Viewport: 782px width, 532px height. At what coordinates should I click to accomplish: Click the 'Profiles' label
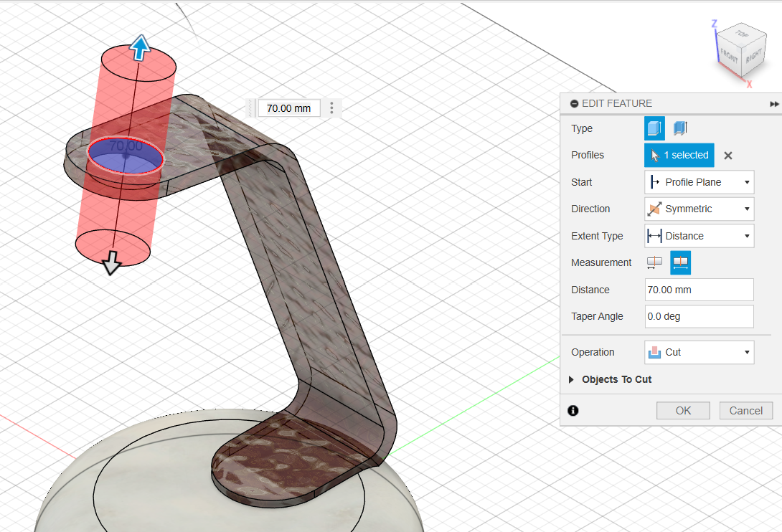tap(588, 155)
